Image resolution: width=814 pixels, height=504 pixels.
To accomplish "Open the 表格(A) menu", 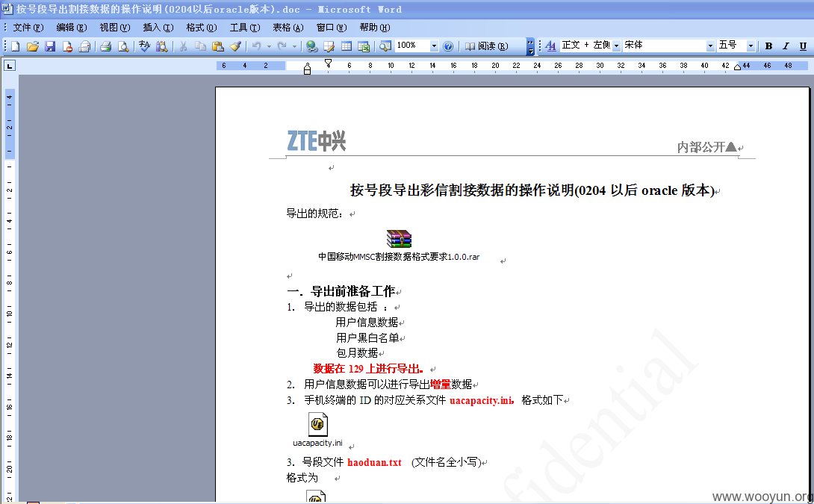I will point(288,28).
